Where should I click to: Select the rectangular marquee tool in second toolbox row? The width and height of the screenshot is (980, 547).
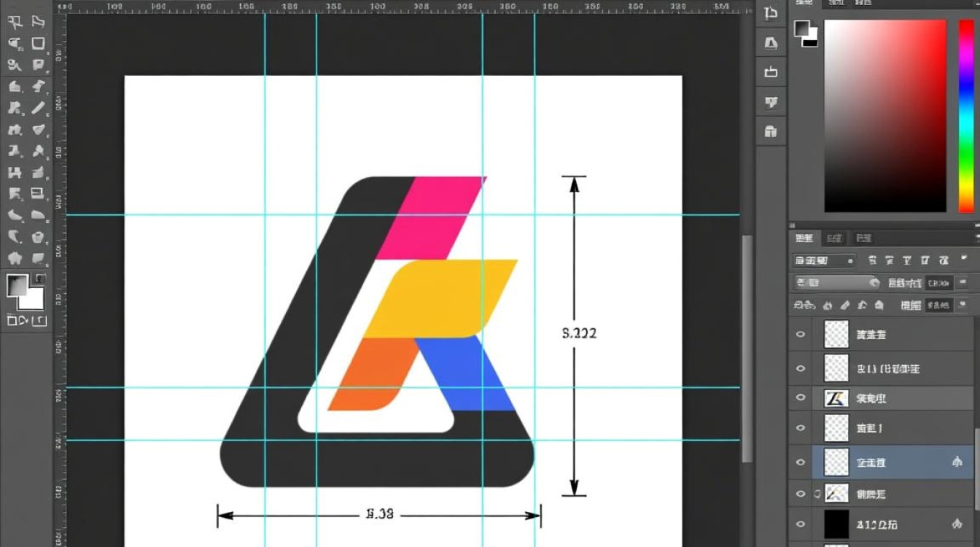coord(38,43)
